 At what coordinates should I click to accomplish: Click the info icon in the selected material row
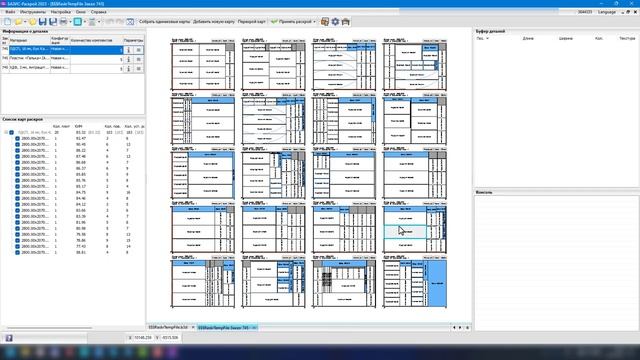(129, 50)
